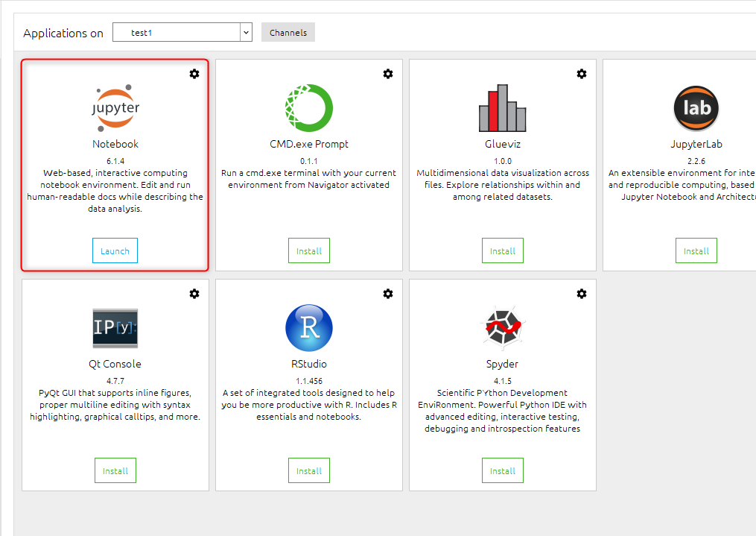Screen dimensions: 756x536
Task: Click the Notebook title text
Action: (115, 144)
